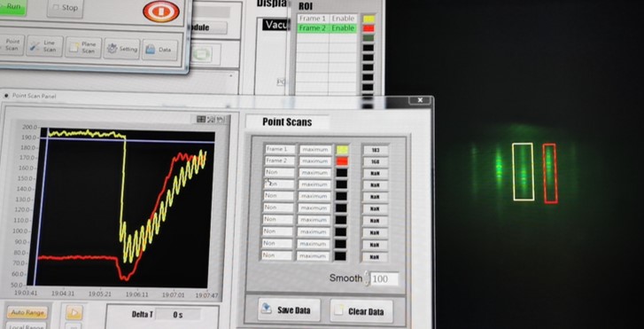Toggle the Frame 2 Enable cell in ROI
The width and height of the screenshot is (644, 329).
tap(343, 28)
